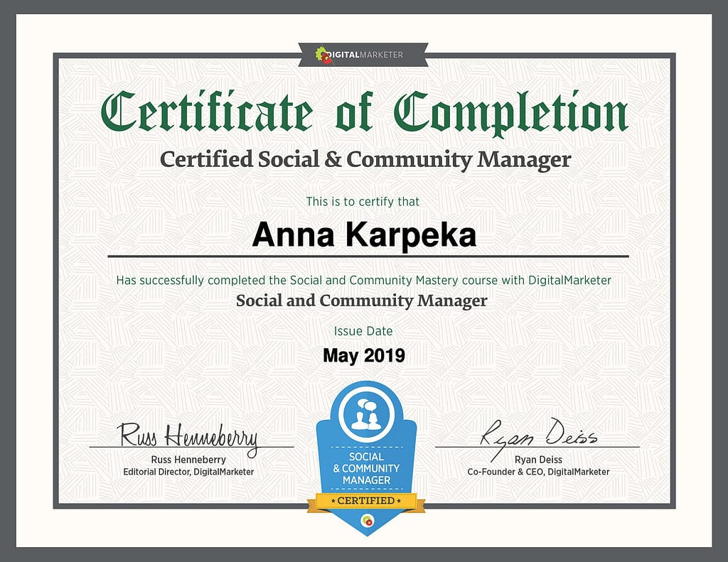Select the May 2019 date text
The image size is (728, 562).
click(363, 355)
